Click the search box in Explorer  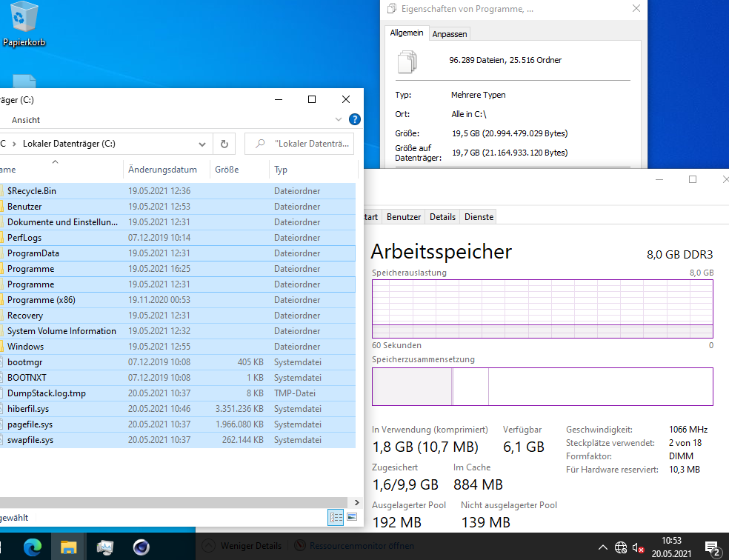coord(299,144)
